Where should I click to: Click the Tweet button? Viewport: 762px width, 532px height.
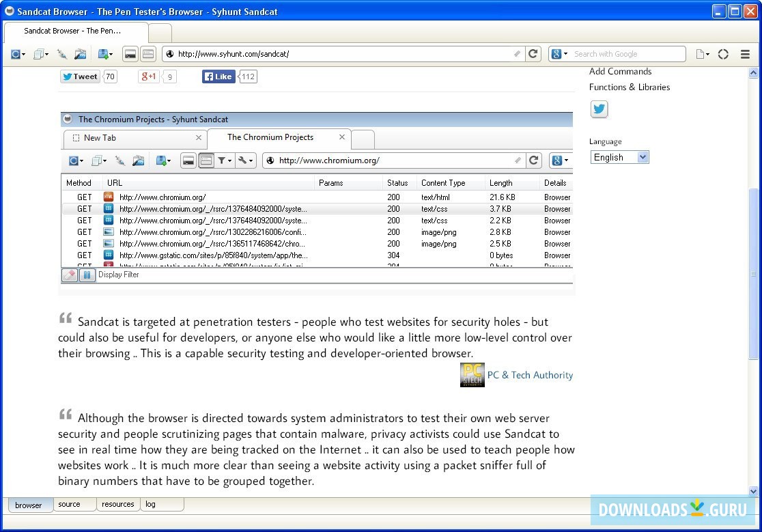[x=80, y=76]
